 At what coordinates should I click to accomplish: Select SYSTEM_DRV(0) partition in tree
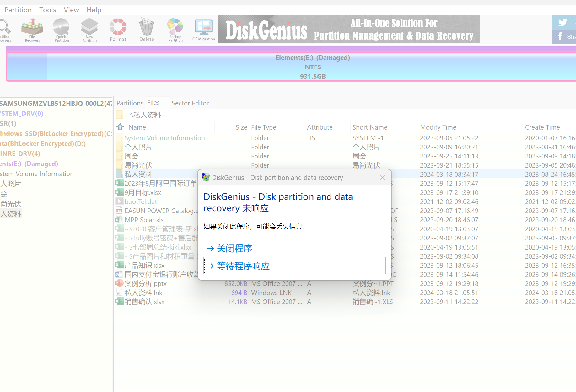[22, 113]
